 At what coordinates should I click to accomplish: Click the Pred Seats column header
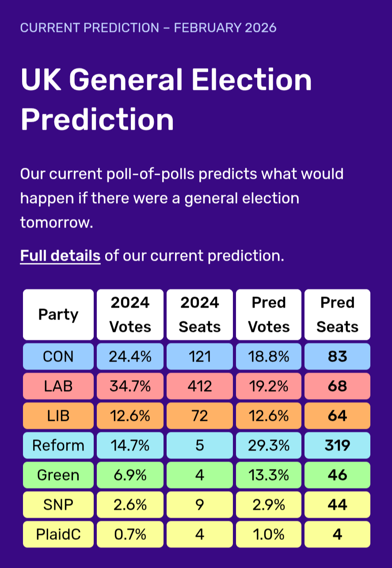(338, 315)
